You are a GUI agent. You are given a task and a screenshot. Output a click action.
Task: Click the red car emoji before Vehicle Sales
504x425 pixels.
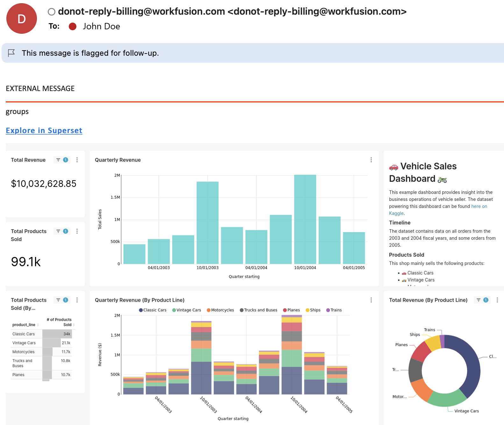[394, 167]
